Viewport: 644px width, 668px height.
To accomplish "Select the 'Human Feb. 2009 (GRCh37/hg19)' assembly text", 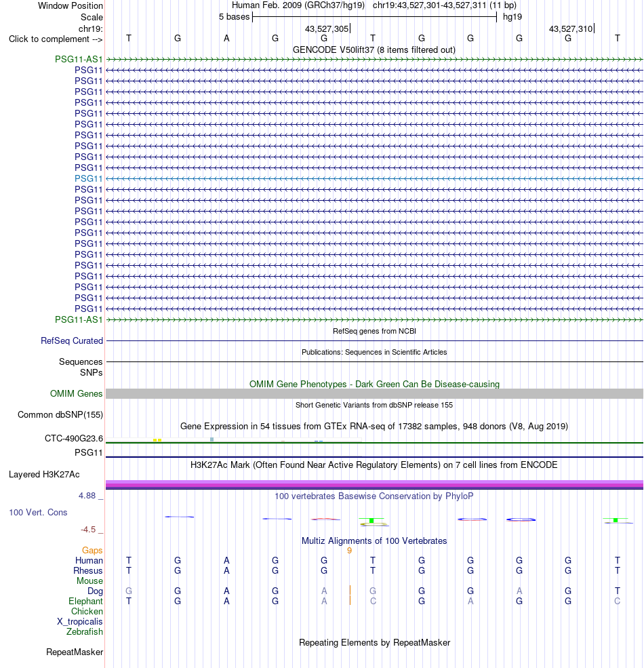I will [298, 5].
